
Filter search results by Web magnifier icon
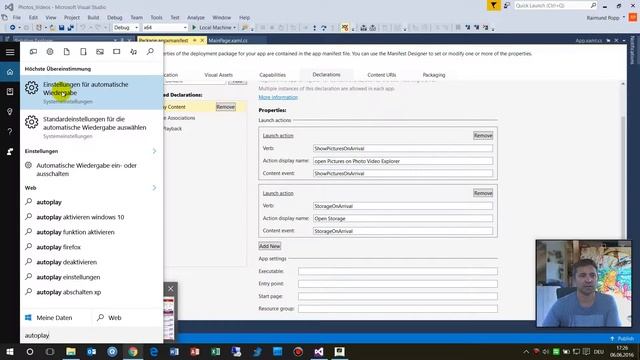click(x=150, y=52)
